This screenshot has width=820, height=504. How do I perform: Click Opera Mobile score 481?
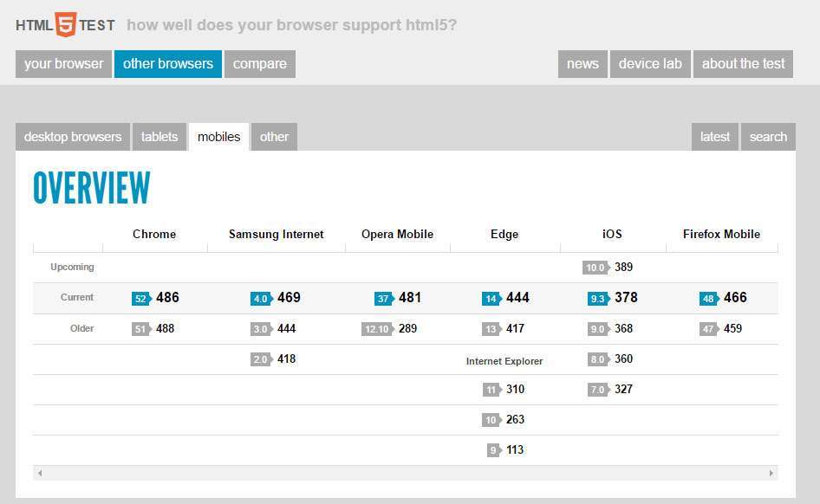pos(410,298)
